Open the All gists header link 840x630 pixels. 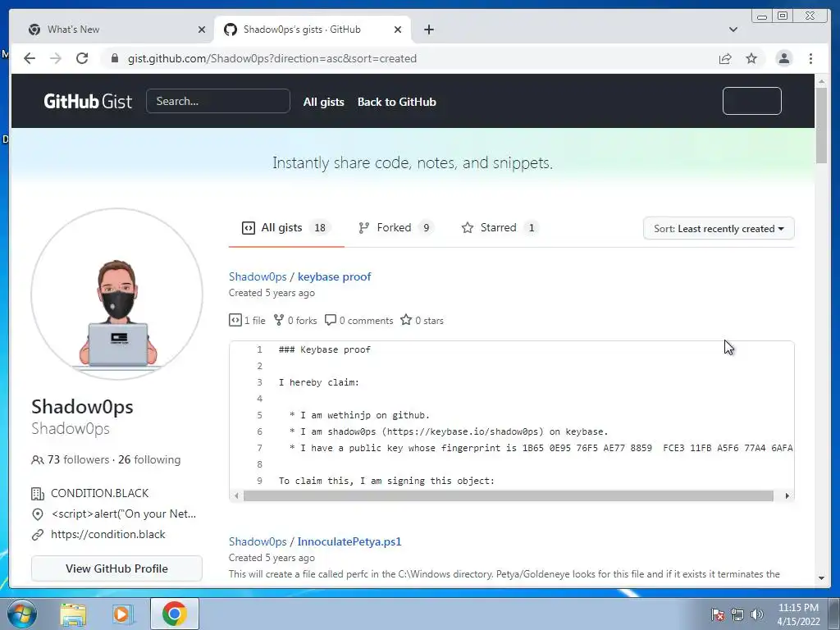[x=323, y=102]
